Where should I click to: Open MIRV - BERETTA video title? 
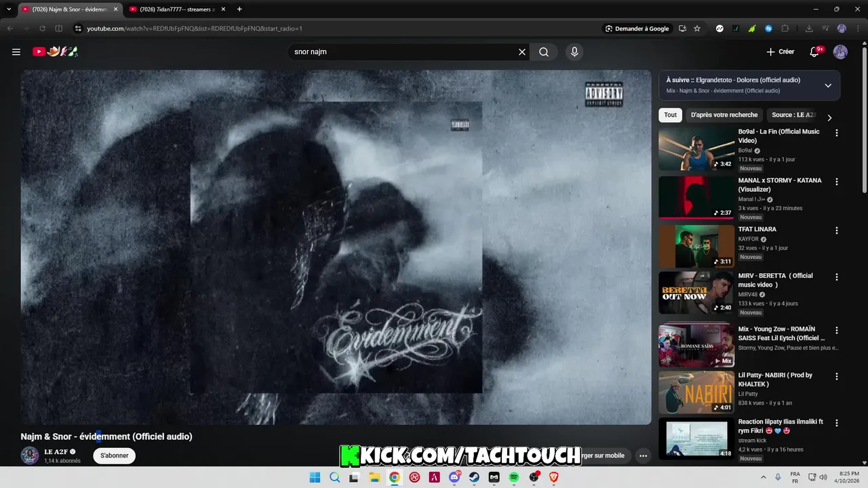coord(775,281)
